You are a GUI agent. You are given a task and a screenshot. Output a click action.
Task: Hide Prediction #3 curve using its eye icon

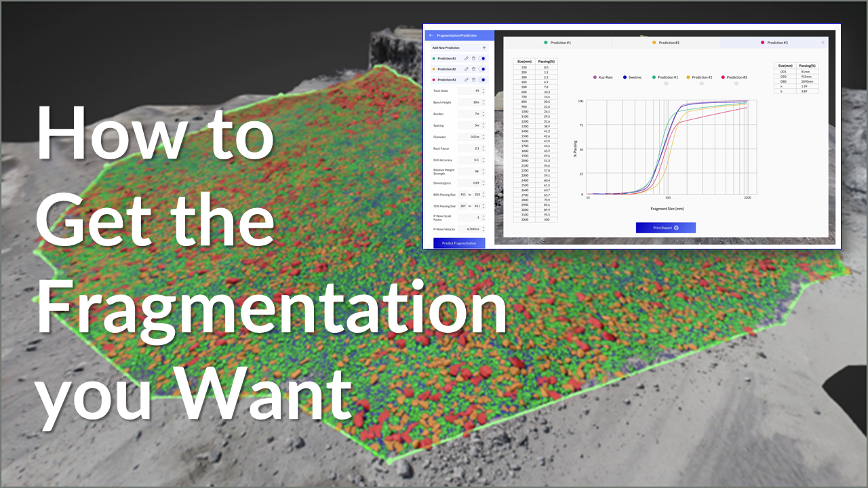pyautogui.click(x=736, y=83)
